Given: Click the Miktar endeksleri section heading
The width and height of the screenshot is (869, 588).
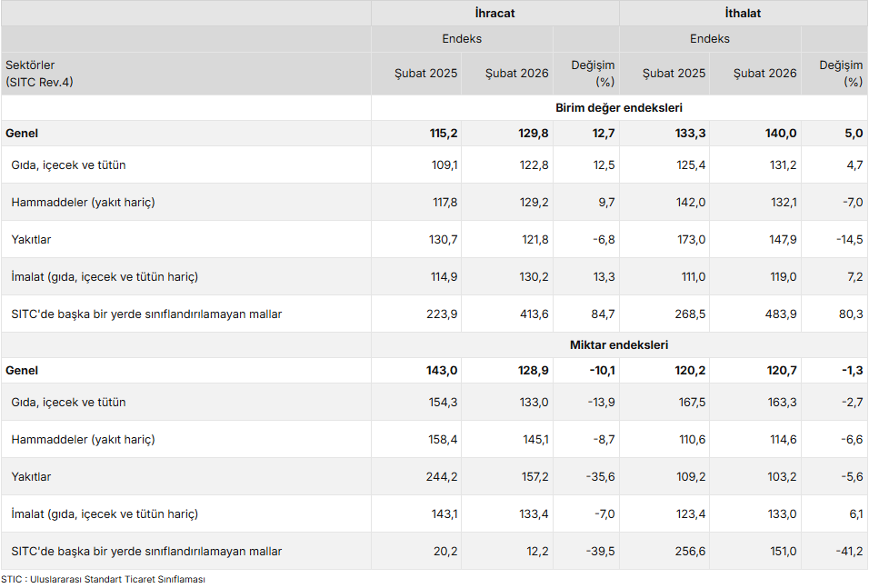Looking at the screenshot, I should [619, 345].
